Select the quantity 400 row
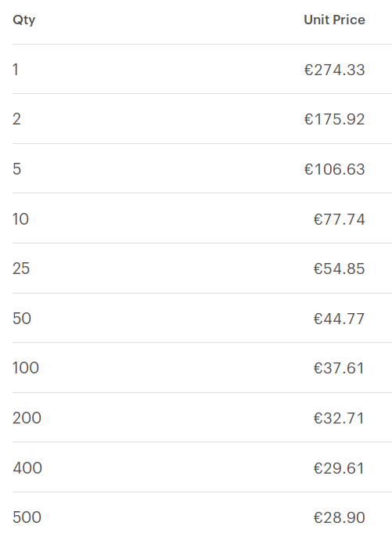Viewport: 392px width, 537px height. click(x=203, y=467)
